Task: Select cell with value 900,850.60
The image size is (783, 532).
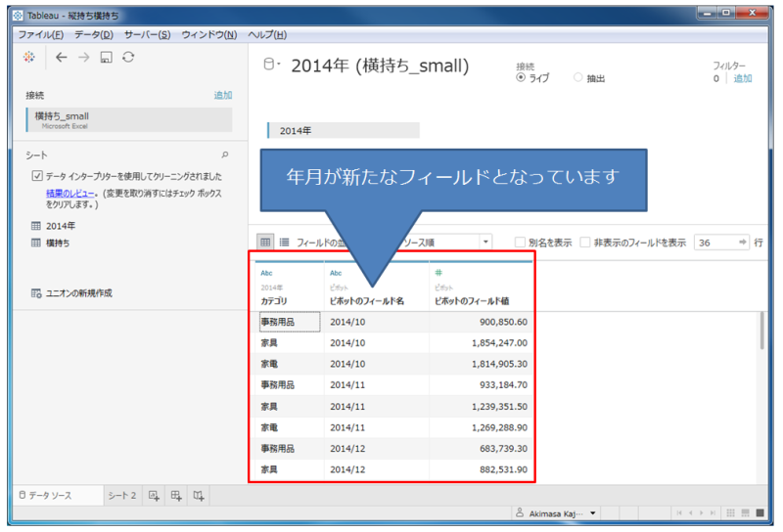Action: [x=482, y=323]
